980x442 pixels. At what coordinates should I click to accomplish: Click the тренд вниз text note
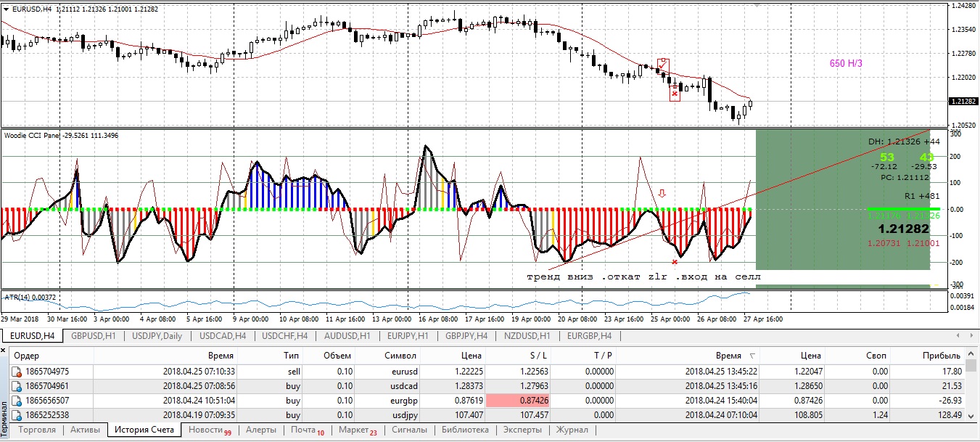coord(643,277)
